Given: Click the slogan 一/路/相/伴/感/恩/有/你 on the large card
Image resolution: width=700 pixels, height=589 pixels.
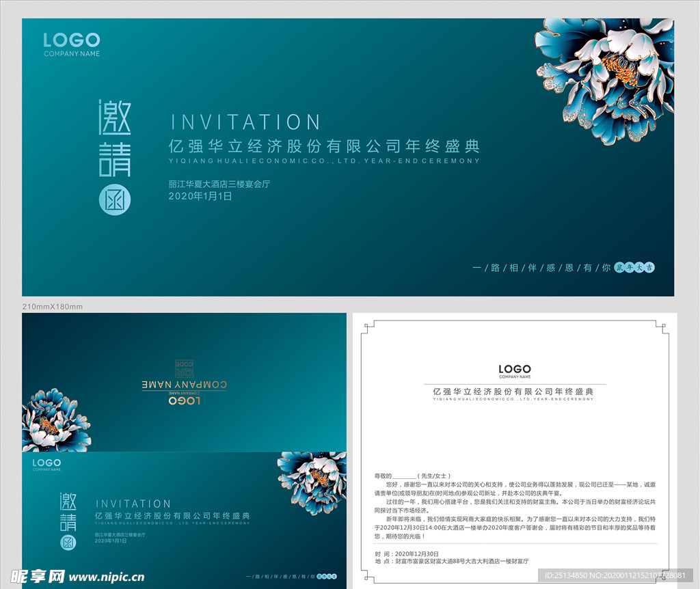Looking at the screenshot, I should [541, 268].
